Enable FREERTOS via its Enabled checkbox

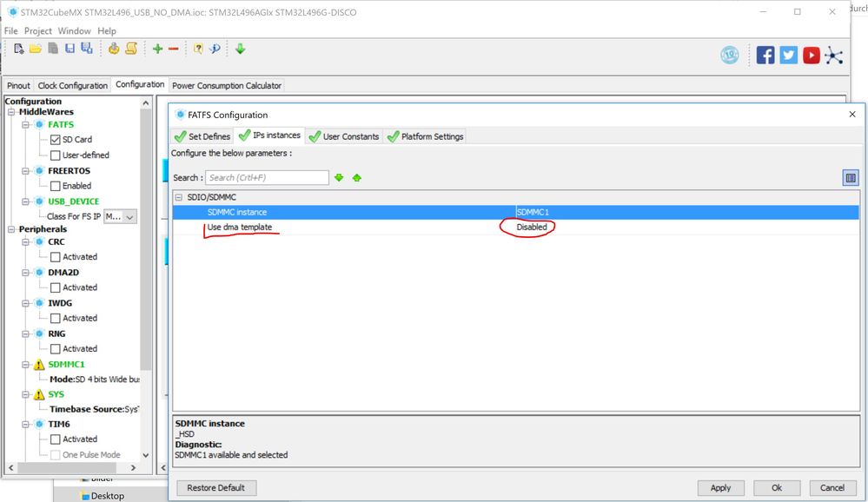pyautogui.click(x=56, y=186)
